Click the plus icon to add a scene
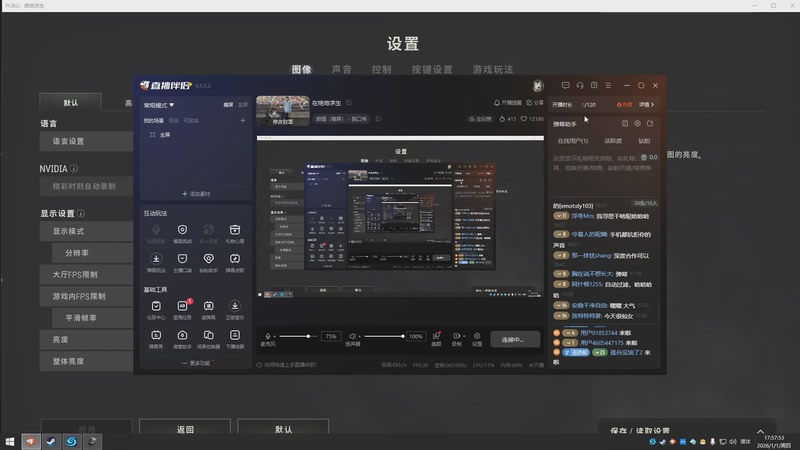Image resolution: width=800 pixels, height=450 pixels. pos(243,120)
